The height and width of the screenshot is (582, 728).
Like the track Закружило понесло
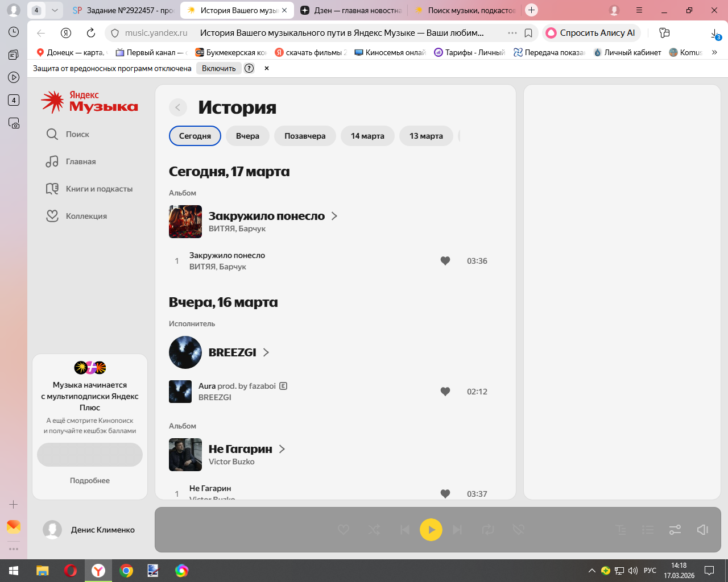coord(445,261)
